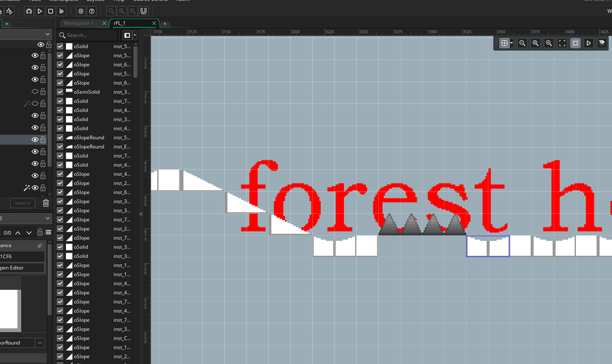
Task: Close the Workspace 1 tab
Action: coord(104,23)
